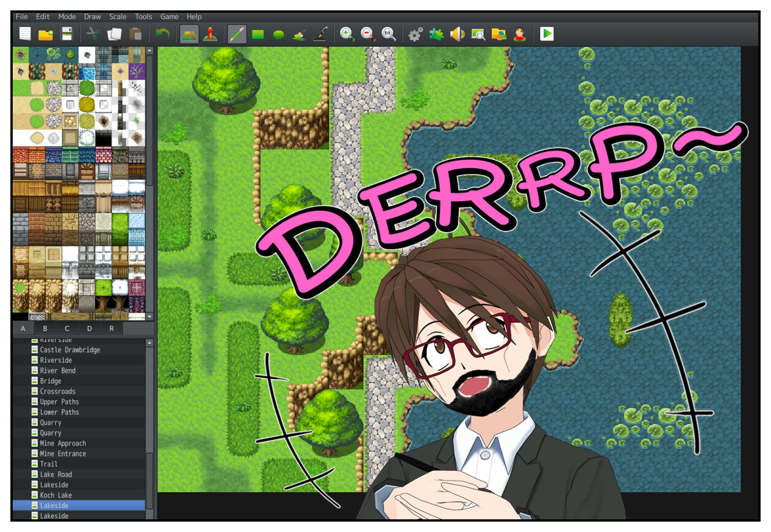Switch to Map editing mode
This screenshot has height=532, width=771.
189,35
